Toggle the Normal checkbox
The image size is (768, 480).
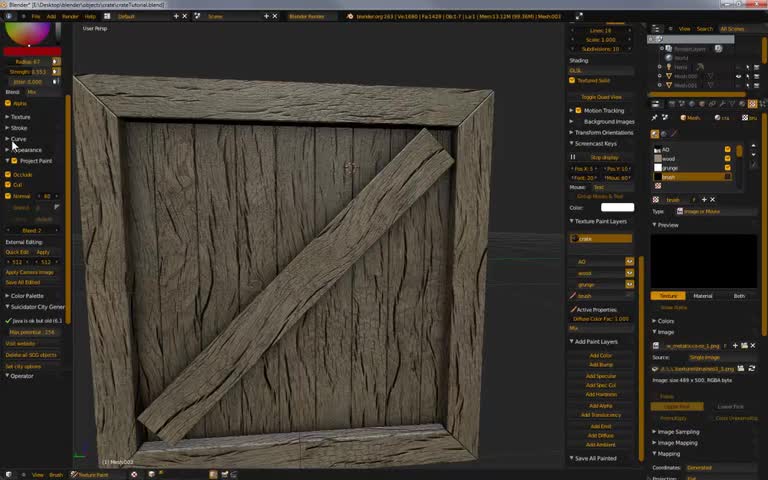(8, 195)
